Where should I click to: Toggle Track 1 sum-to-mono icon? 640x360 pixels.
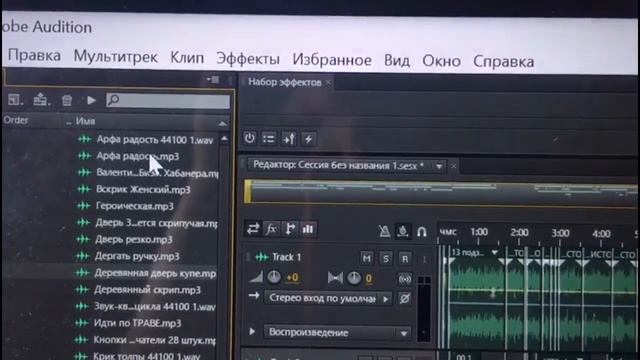(404, 279)
